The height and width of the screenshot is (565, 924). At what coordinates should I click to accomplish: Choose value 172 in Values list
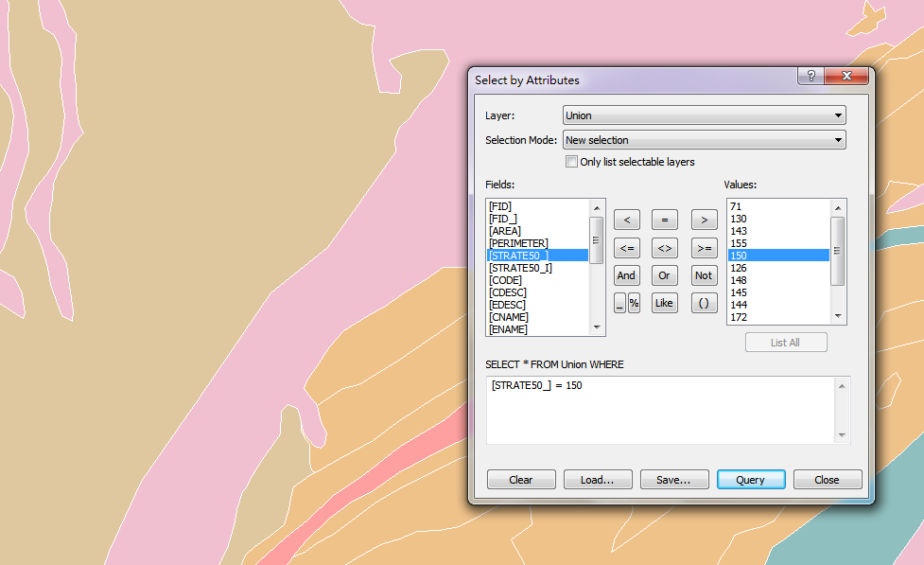[x=778, y=317]
